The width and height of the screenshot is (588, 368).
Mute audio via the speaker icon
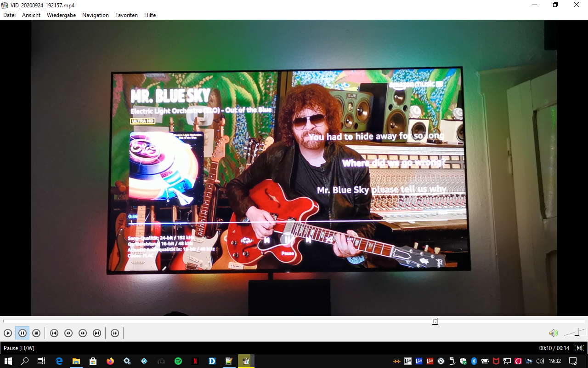coord(553,333)
